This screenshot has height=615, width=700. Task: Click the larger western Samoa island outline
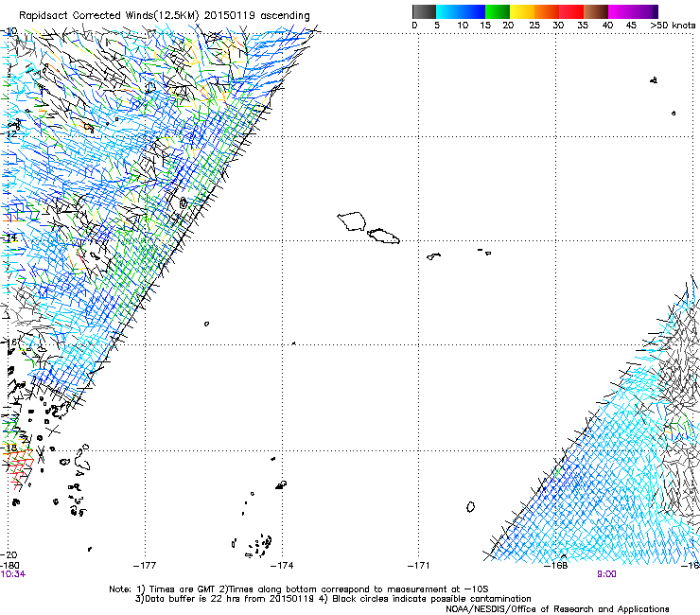tap(352, 221)
